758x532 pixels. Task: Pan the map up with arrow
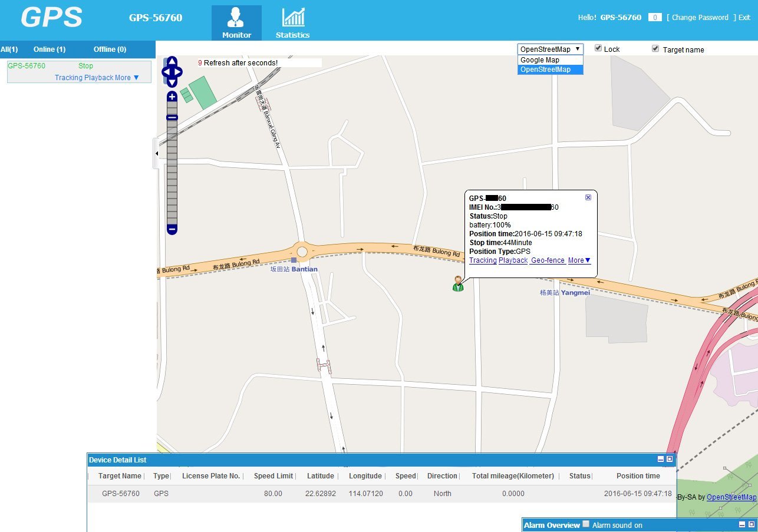point(172,62)
